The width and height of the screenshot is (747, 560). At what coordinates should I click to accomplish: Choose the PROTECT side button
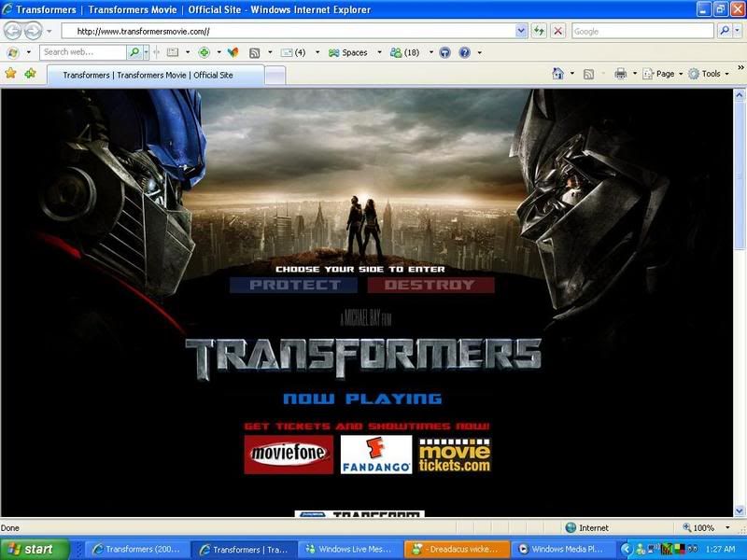(293, 285)
